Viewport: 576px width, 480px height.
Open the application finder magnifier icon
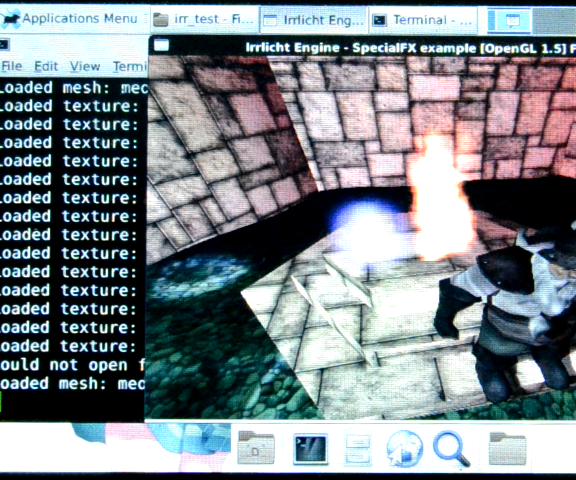[451, 449]
